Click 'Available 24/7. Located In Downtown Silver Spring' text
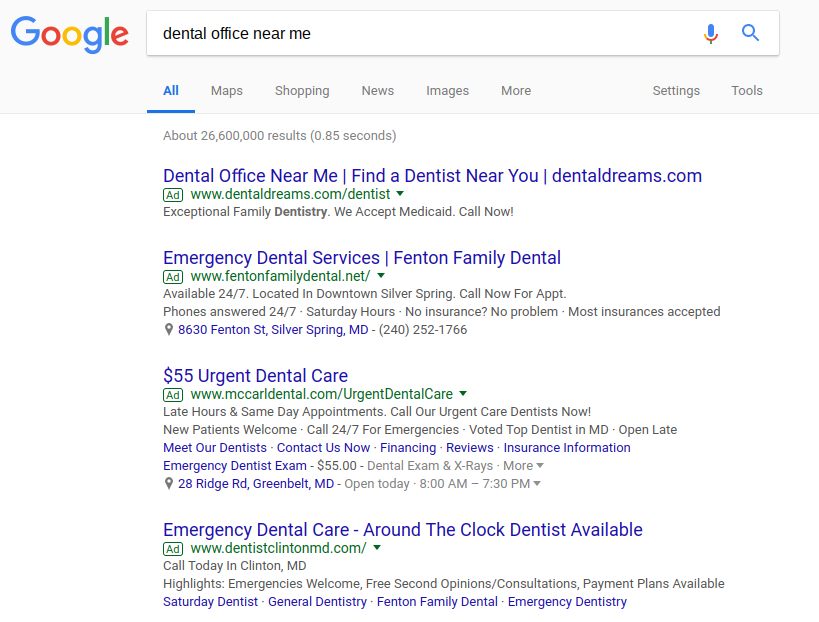 coord(365,294)
